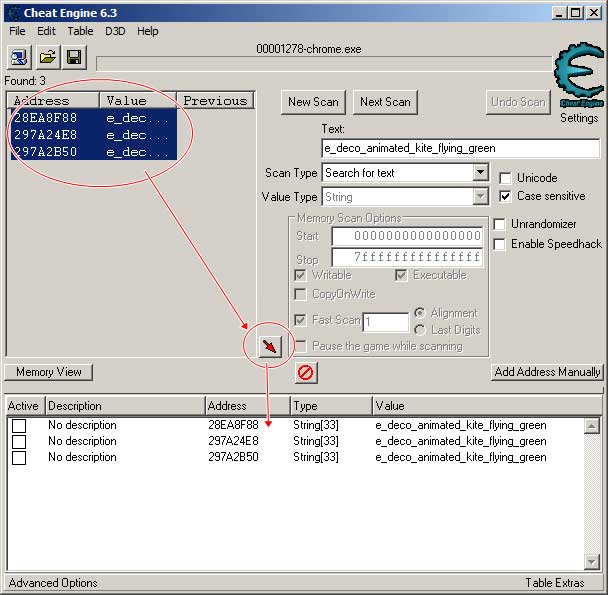Click the Type column header in table

pyautogui.click(x=331, y=406)
